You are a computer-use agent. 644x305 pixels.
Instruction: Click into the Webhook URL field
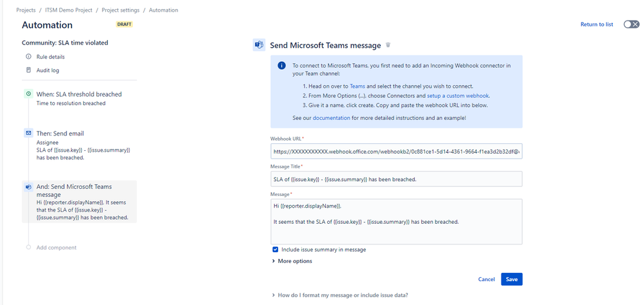[396, 151]
